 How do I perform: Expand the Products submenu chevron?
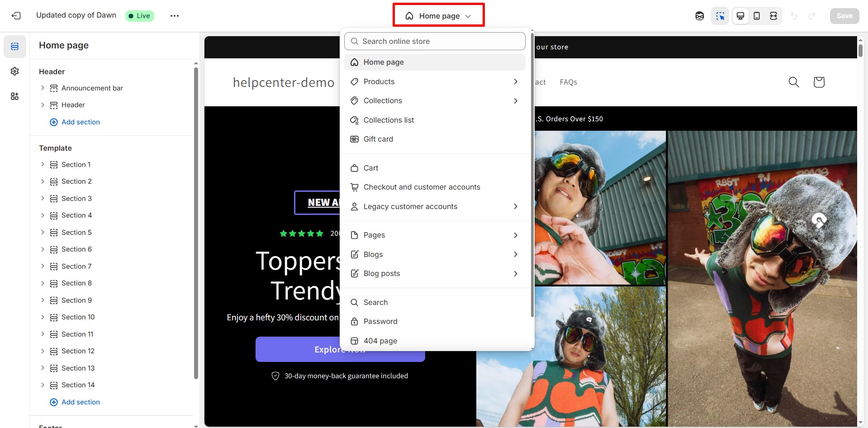[516, 81]
